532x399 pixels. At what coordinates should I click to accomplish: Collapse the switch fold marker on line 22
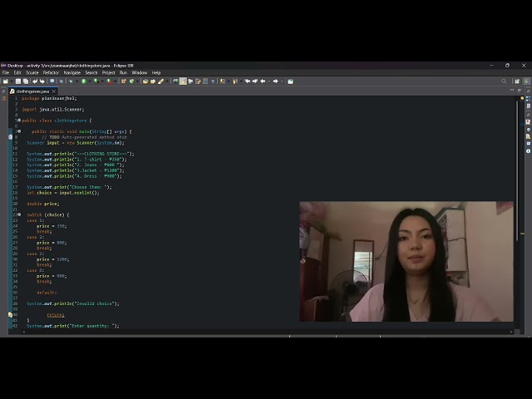(x=19, y=214)
